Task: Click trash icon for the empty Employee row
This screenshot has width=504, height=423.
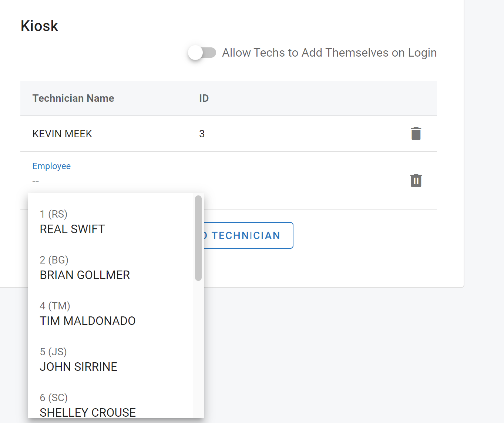Action: (416, 181)
